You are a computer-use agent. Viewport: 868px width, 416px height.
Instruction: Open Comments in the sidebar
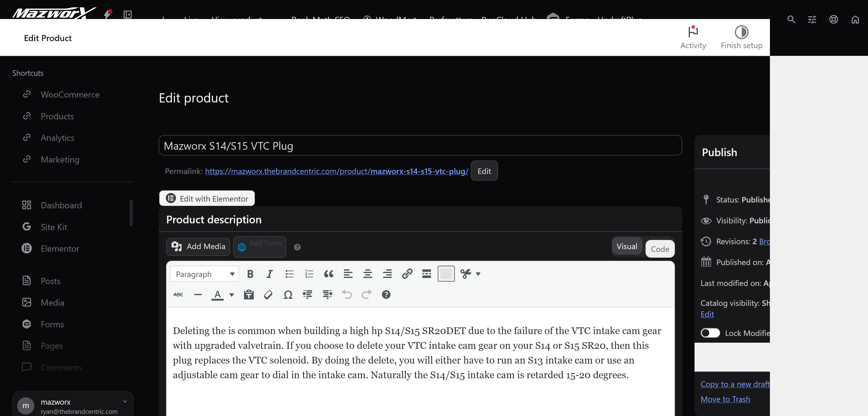[x=61, y=367]
